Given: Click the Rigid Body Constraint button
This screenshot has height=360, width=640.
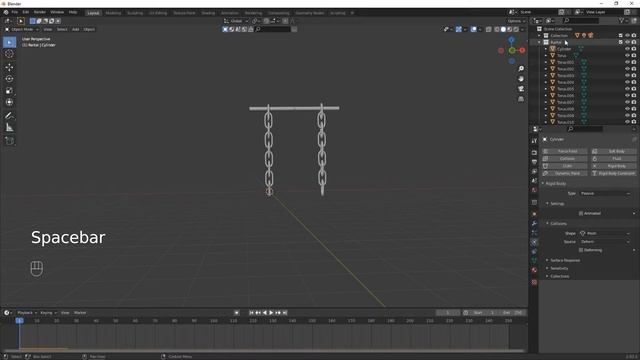Looking at the screenshot, I should click(613, 173).
